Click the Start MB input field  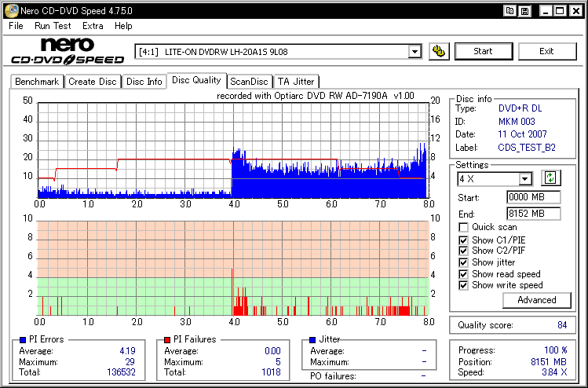pyautogui.click(x=534, y=197)
